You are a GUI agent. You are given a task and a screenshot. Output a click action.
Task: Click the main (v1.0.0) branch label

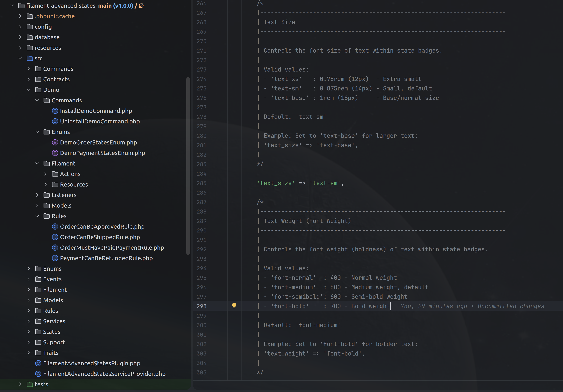pyautogui.click(x=116, y=5)
